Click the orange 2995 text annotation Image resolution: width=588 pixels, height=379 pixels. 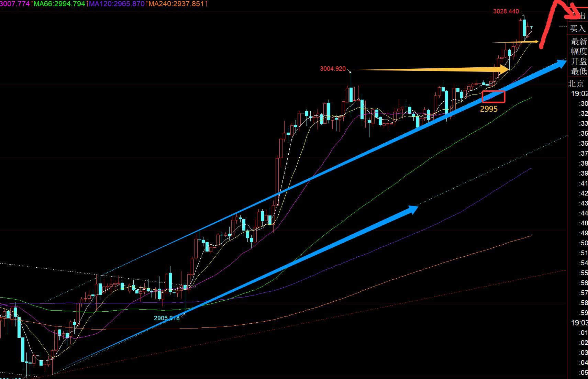489,109
